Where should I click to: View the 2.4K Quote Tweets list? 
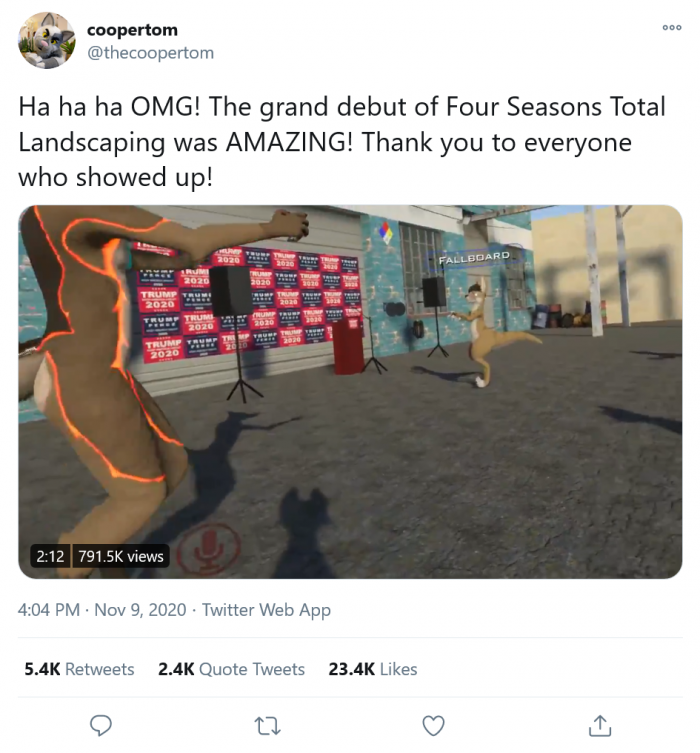231,669
